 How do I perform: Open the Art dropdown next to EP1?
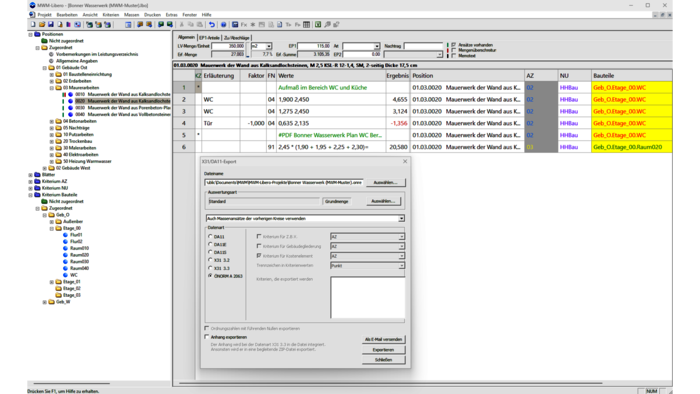click(377, 46)
